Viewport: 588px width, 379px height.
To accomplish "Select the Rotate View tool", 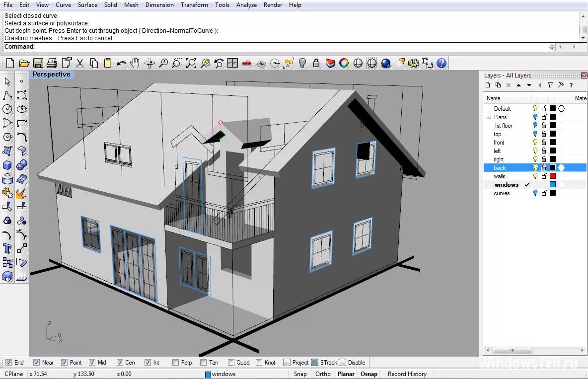I will click(x=149, y=63).
